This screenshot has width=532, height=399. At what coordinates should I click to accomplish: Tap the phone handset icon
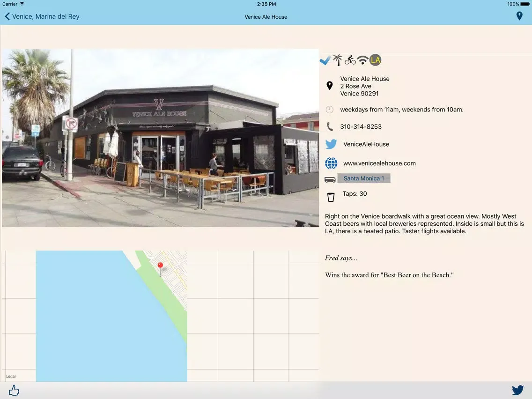click(x=330, y=126)
